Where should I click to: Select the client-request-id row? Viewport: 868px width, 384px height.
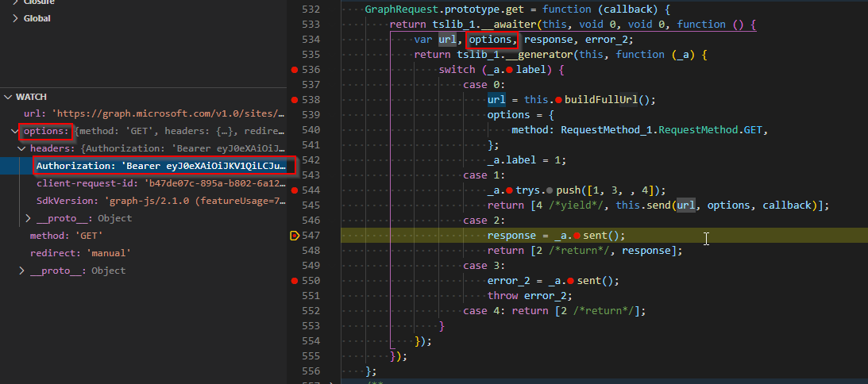click(144, 184)
